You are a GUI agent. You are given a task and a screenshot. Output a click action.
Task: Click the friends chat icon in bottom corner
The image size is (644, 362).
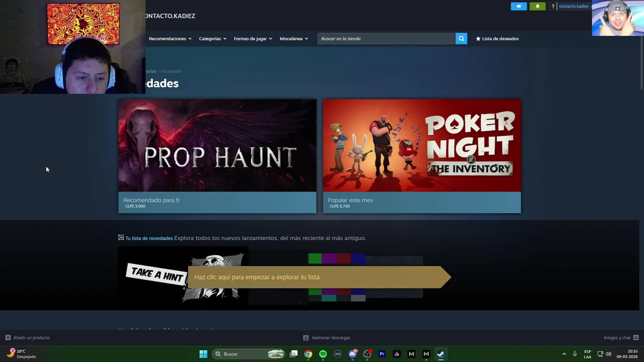(636, 338)
